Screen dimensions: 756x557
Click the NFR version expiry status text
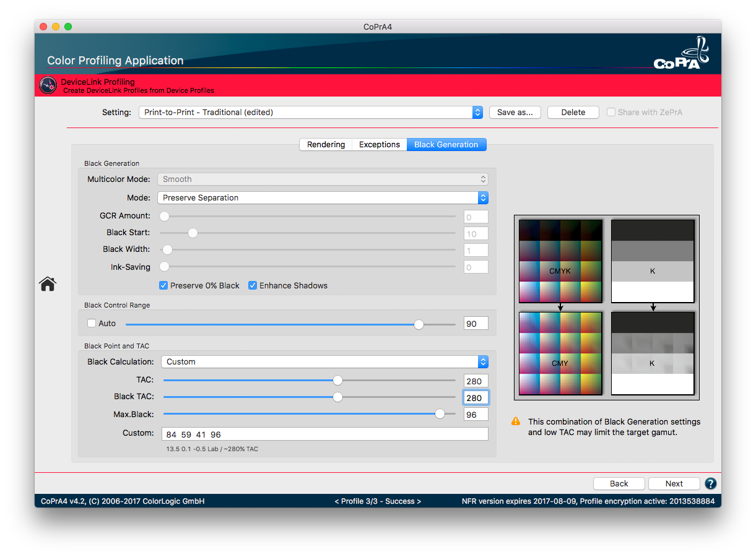tap(588, 501)
